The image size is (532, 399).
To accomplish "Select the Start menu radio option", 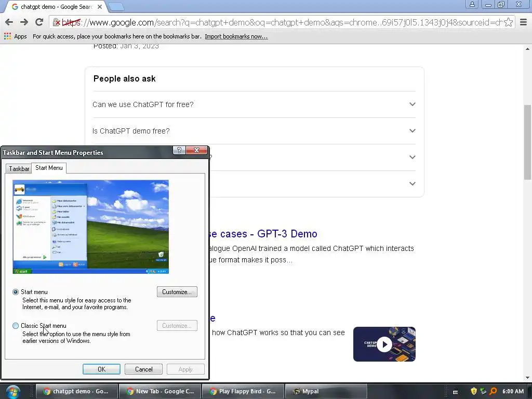I will click(x=16, y=292).
